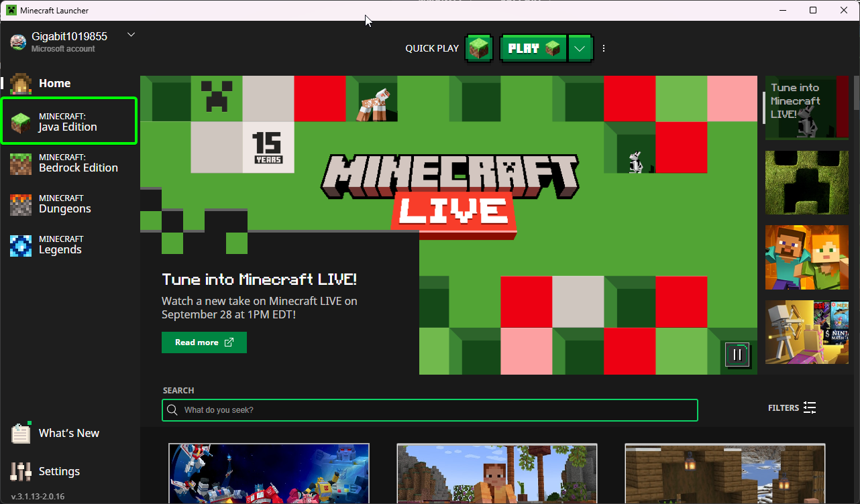860x504 pixels.
Task: Select the Creeper face carousel thumbnail
Action: 807,182
